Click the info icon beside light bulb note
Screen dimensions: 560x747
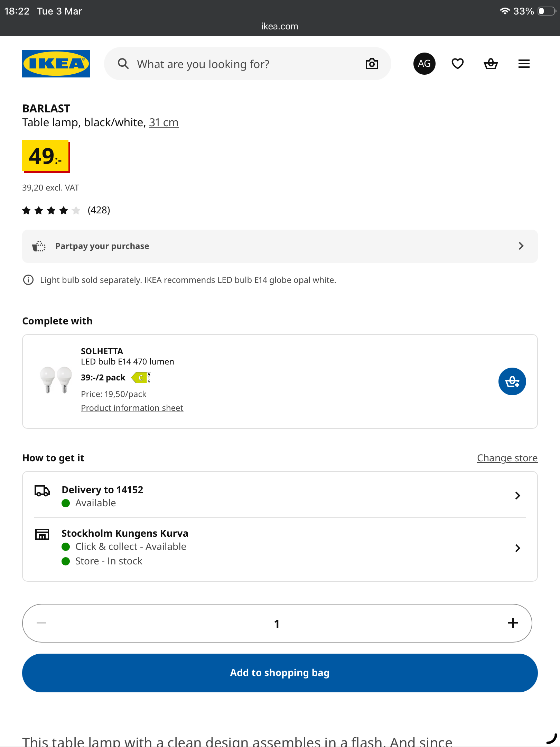click(28, 280)
